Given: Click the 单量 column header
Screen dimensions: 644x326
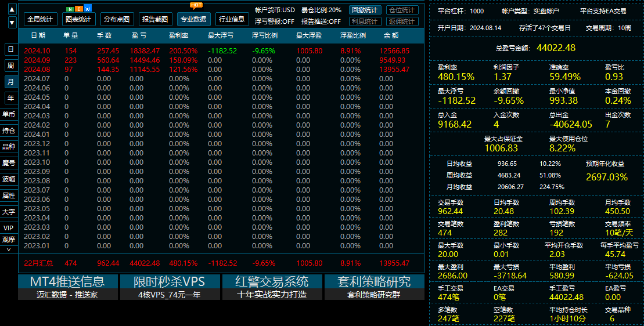Looking at the screenshot, I should tap(71, 36).
